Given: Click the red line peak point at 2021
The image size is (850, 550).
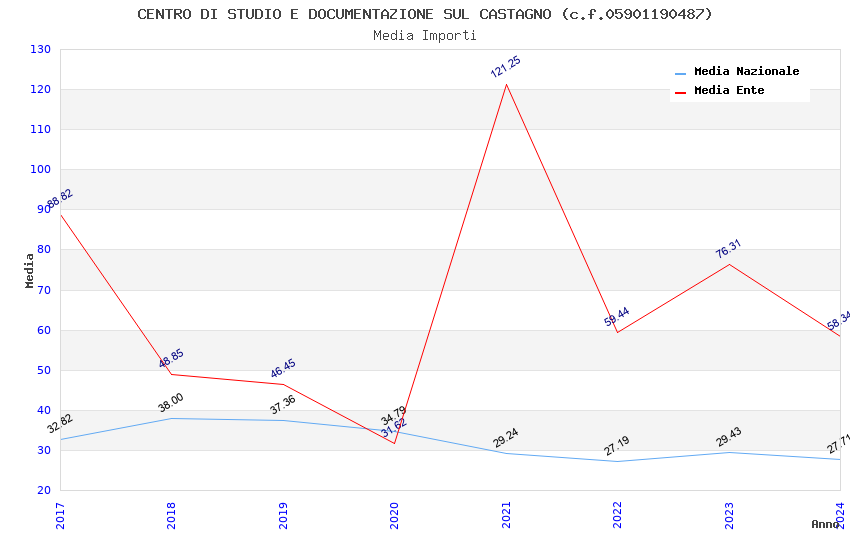Looking at the screenshot, I should click(506, 85).
